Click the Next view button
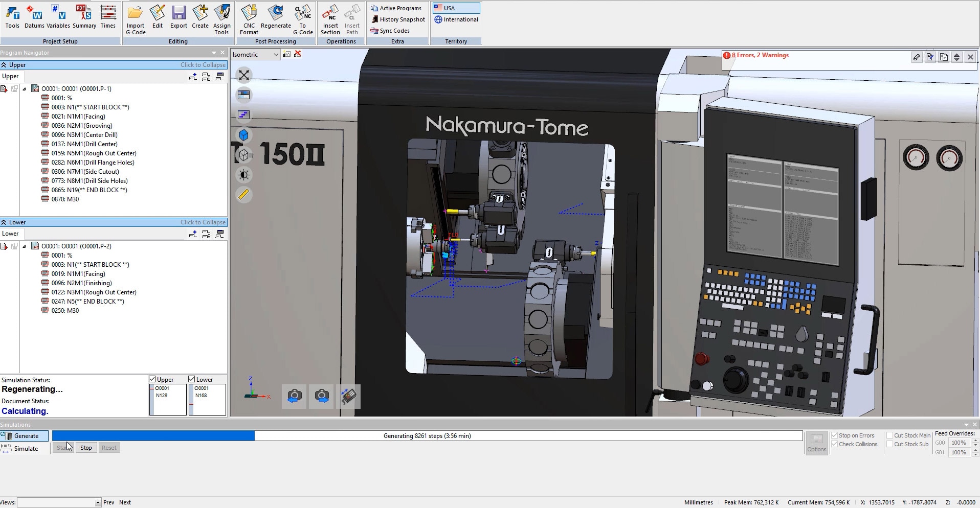 pos(125,502)
